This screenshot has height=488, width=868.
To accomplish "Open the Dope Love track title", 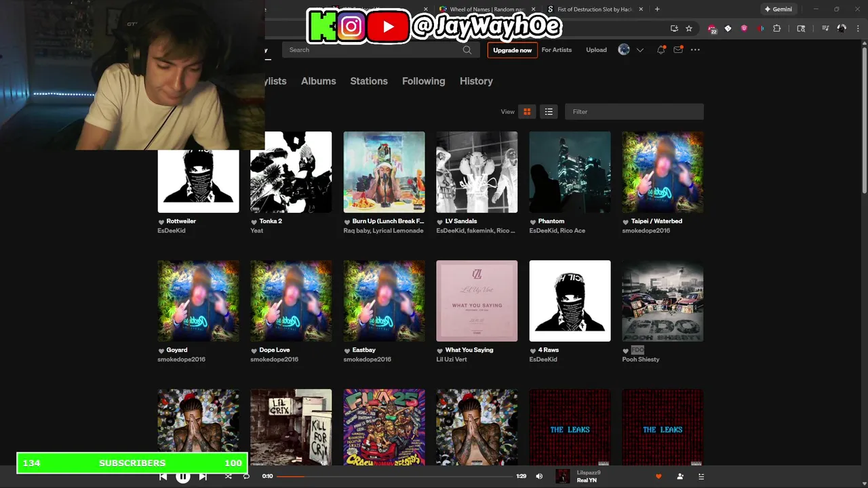I will coord(275,350).
